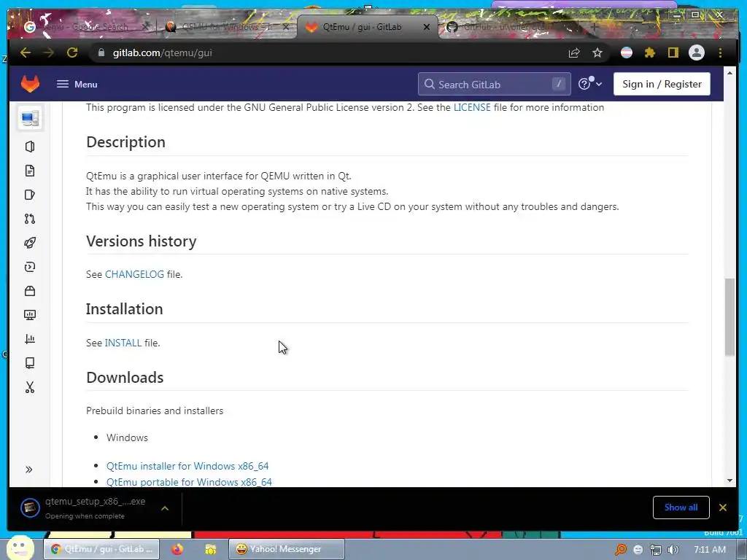Image resolution: width=747 pixels, height=560 pixels.
Task: Click the round extension icon beside the star
Action: [627, 52]
